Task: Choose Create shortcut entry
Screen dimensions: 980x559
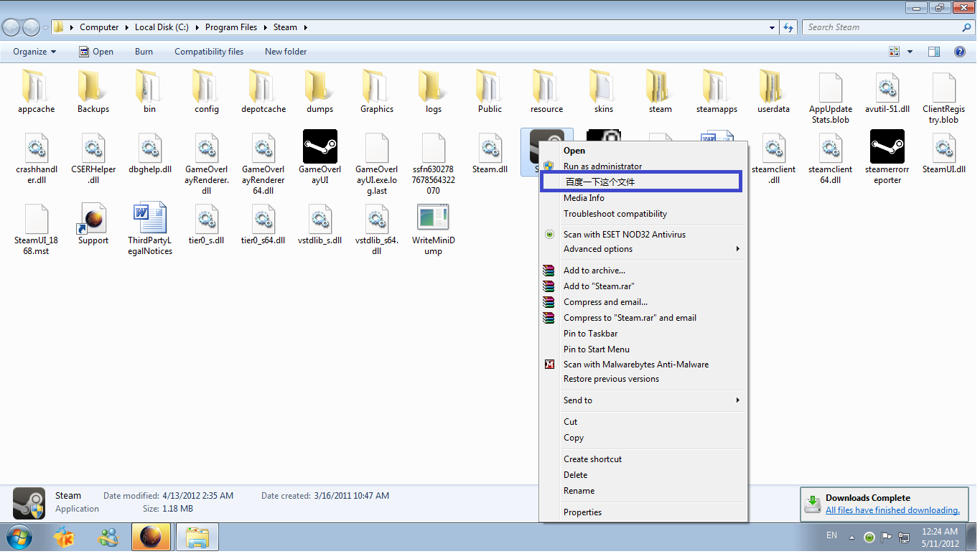Action: [x=643, y=459]
